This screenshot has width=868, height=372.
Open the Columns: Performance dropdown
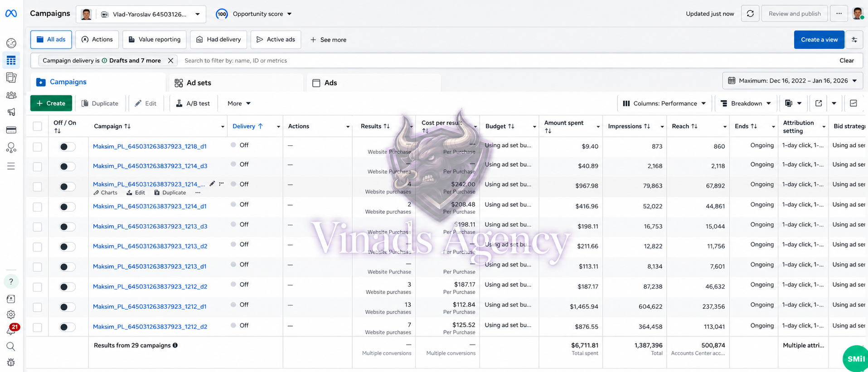point(664,103)
